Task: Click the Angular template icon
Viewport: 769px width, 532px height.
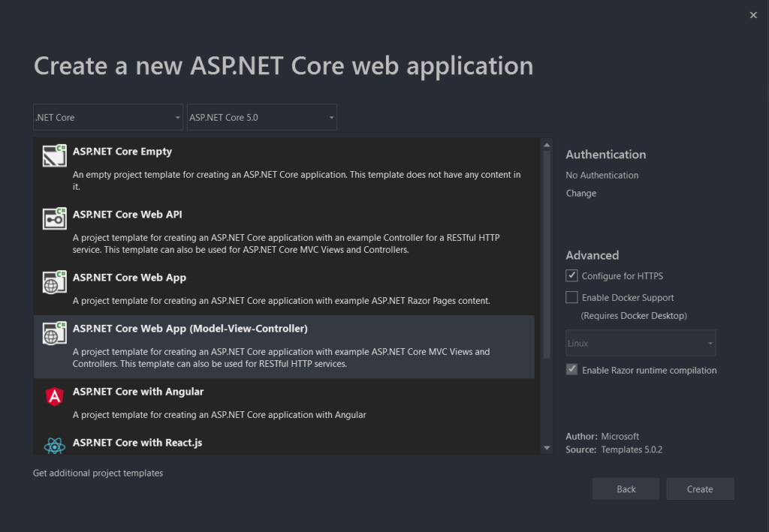Action: coord(53,395)
